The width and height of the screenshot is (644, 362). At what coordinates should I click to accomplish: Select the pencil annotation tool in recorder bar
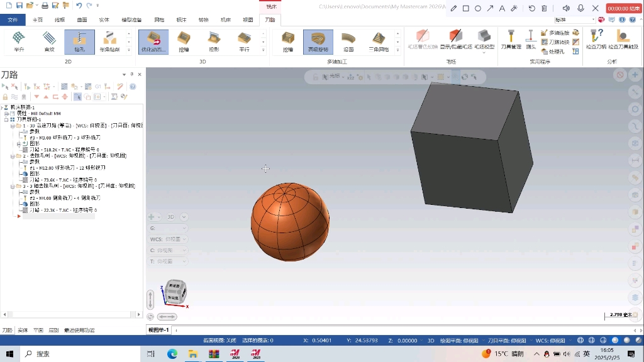click(x=453, y=8)
